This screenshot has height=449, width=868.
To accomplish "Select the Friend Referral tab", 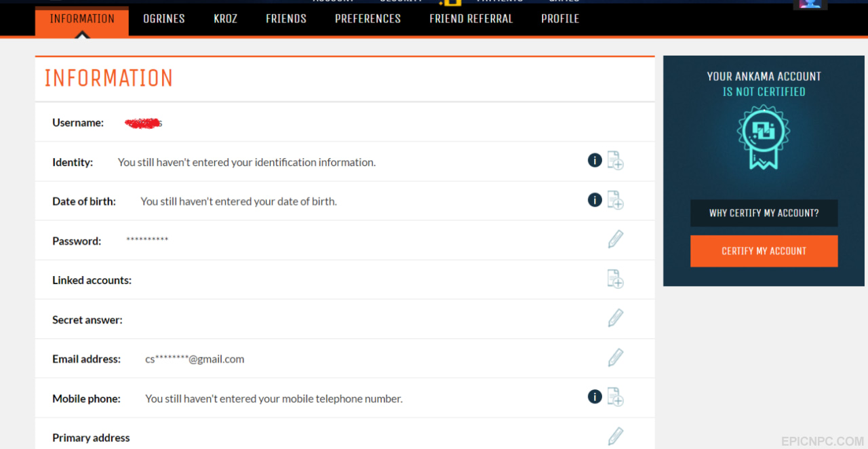I will [x=471, y=19].
